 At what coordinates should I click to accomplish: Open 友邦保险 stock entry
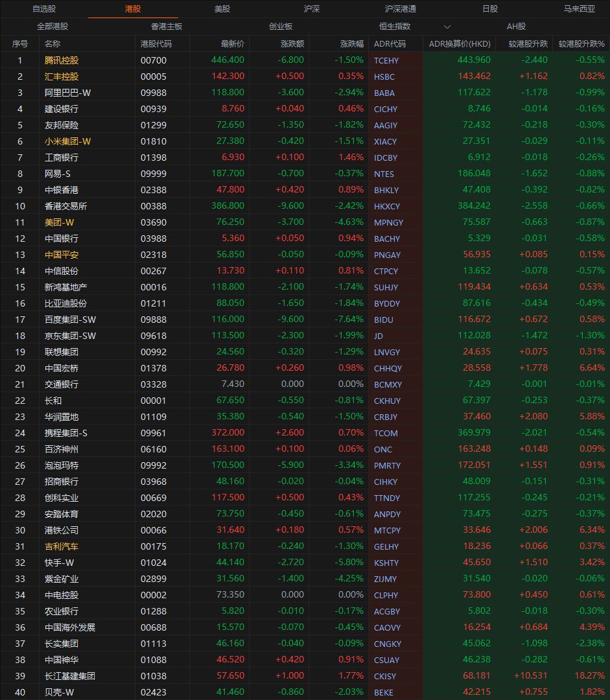[x=61, y=125]
